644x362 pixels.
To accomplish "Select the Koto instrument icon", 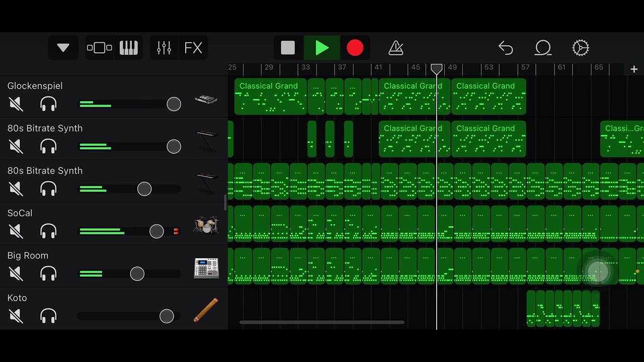I will pyautogui.click(x=206, y=310).
